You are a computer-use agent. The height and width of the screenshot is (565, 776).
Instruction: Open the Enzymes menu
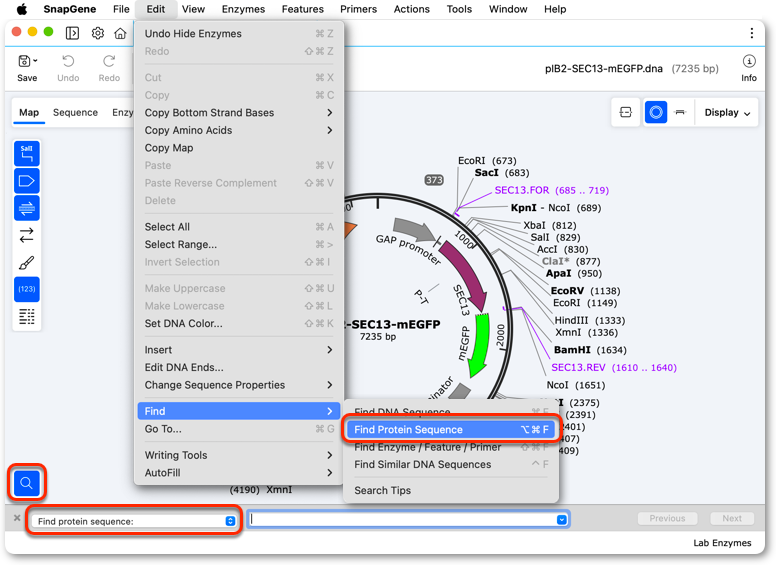point(243,9)
